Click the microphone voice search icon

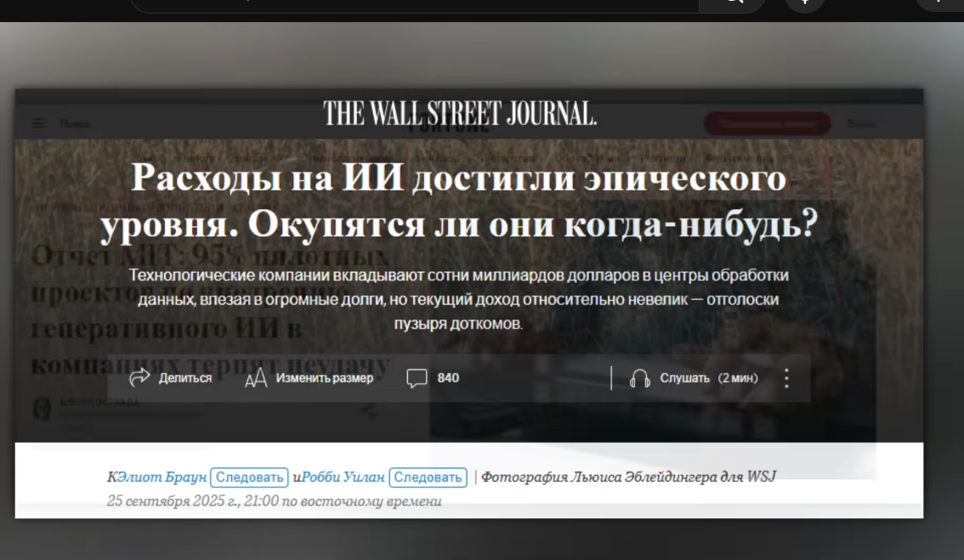click(x=805, y=3)
